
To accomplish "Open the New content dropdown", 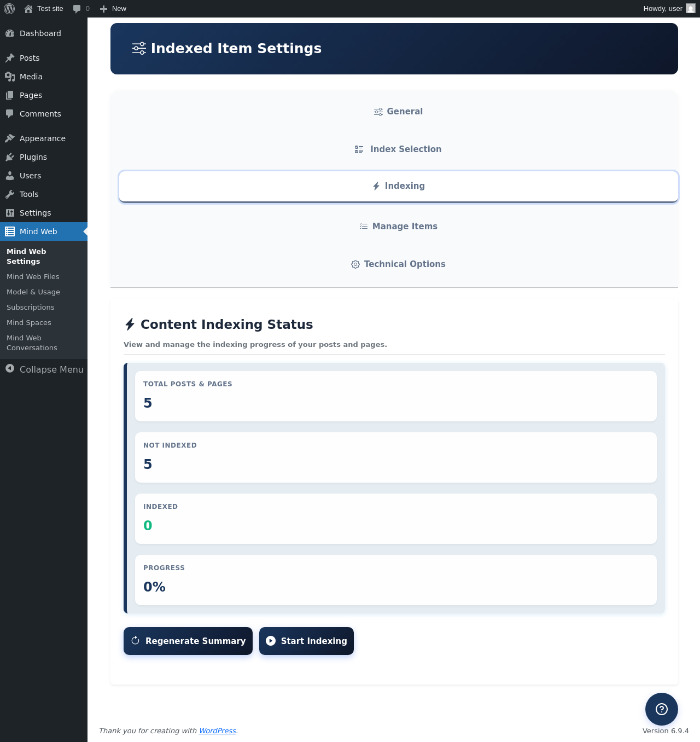I will [x=113, y=9].
